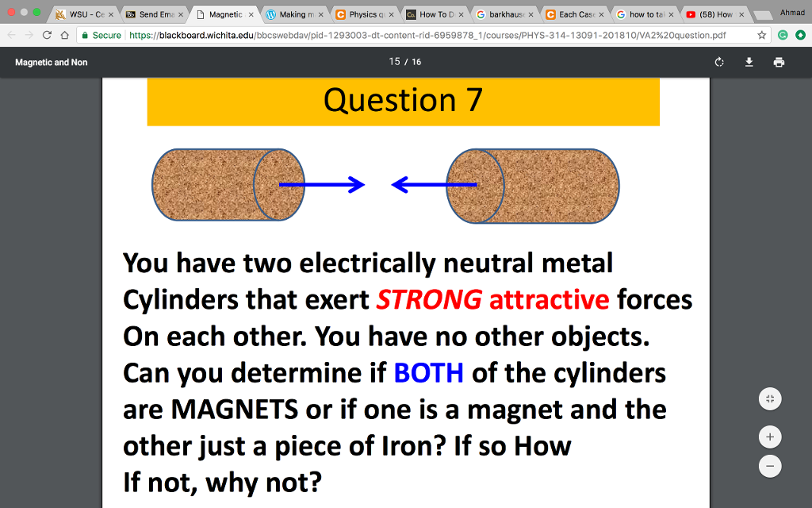Bookmark this page with the star icon
The height and width of the screenshot is (508, 812).
pyautogui.click(x=762, y=35)
